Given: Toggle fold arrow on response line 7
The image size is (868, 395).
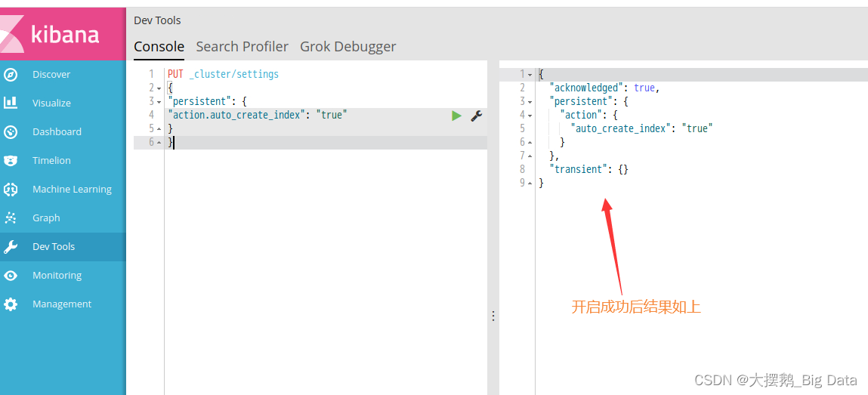Looking at the screenshot, I should 530,156.
